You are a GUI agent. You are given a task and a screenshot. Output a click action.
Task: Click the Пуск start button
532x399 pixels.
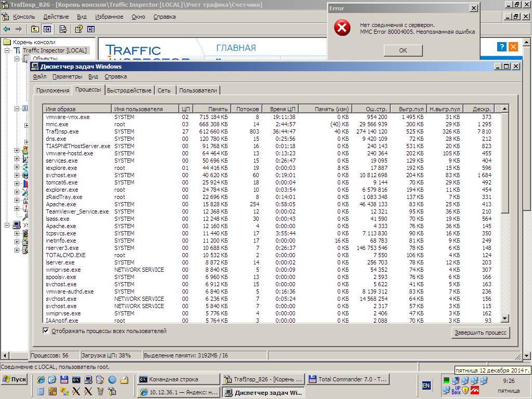(15, 379)
